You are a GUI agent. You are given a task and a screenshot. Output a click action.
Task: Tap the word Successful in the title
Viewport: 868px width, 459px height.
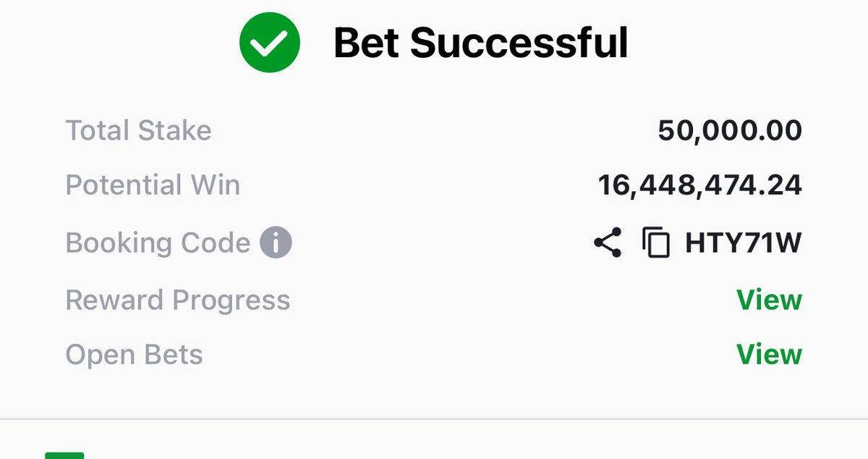tap(519, 43)
